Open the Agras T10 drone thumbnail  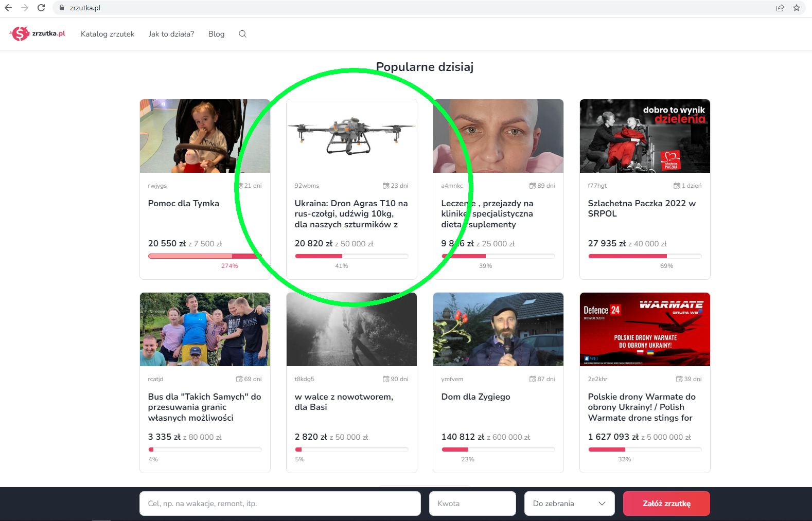click(x=351, y=136)
